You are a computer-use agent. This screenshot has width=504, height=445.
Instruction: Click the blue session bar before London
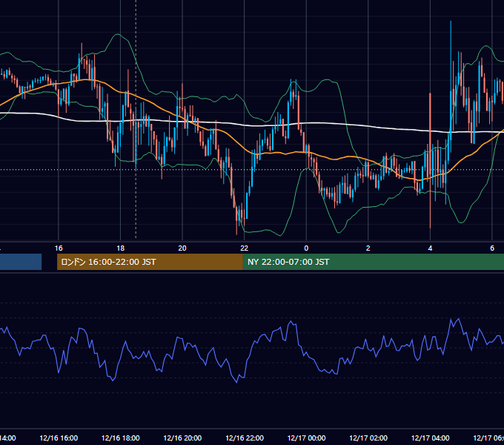pos(21,262)
